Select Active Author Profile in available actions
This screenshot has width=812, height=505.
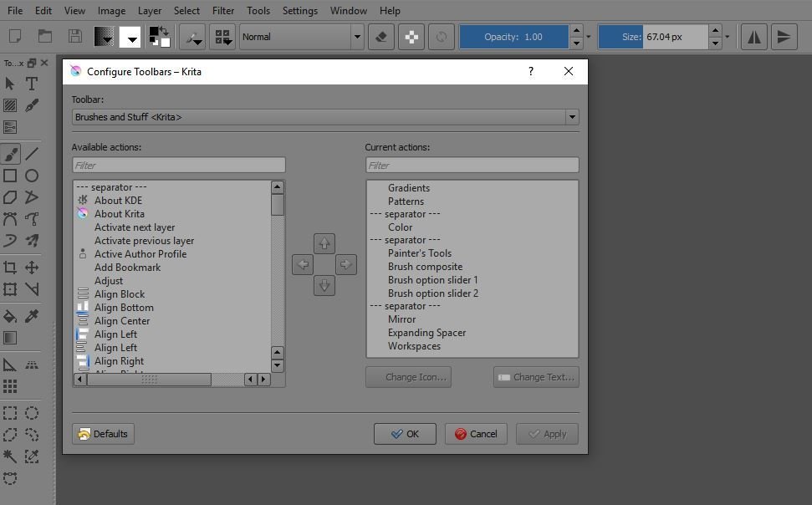tap(140, 254)
